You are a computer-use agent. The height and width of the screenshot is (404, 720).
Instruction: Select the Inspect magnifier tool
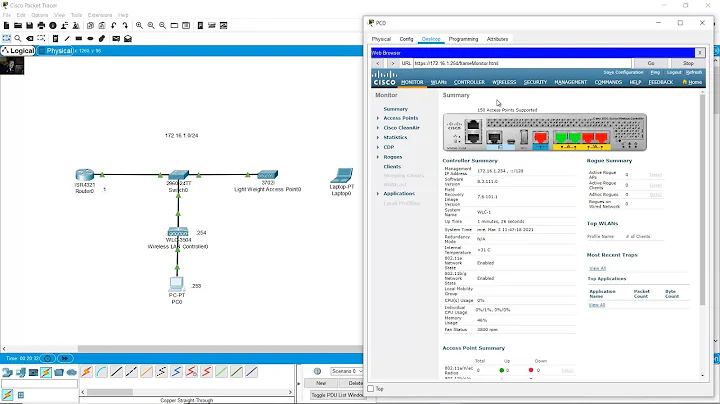pyautogui.click(x=18, y=39)
